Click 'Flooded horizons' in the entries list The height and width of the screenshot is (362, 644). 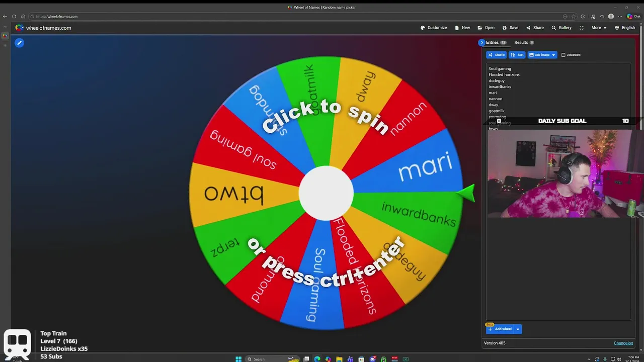[504, 74]
